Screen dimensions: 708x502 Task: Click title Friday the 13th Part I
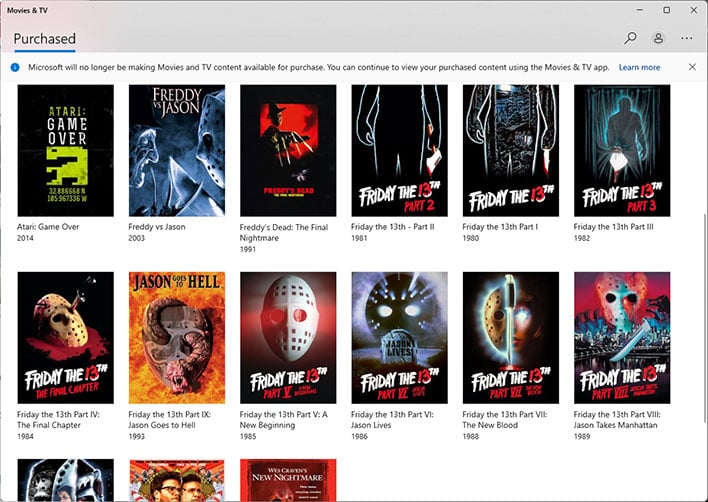click(x=500, y=227)
